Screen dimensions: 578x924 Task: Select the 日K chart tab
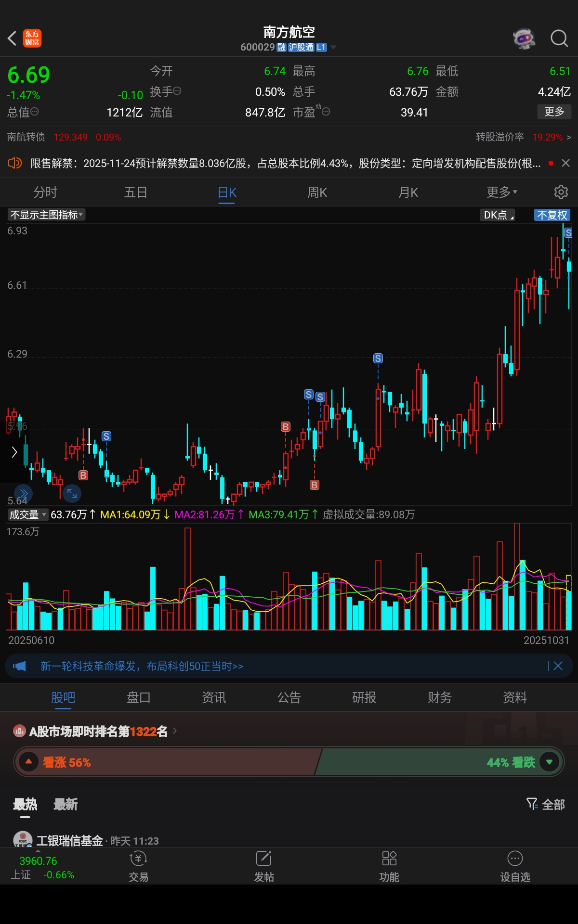[227, 192]
